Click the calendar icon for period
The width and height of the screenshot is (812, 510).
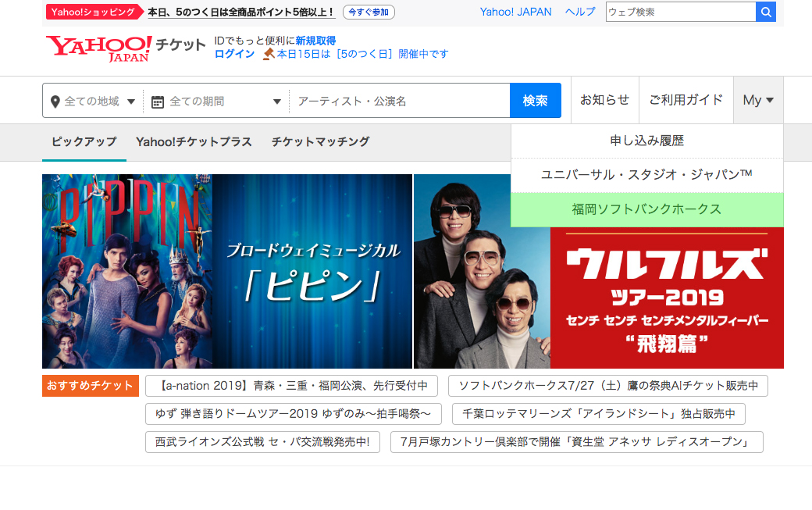(x=158, y=102)
